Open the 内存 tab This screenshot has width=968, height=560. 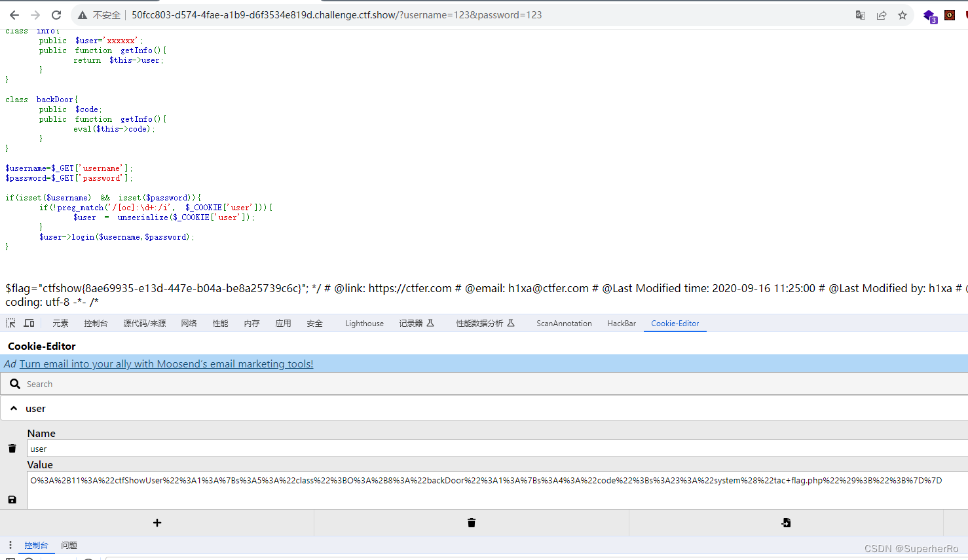point(252,324)
